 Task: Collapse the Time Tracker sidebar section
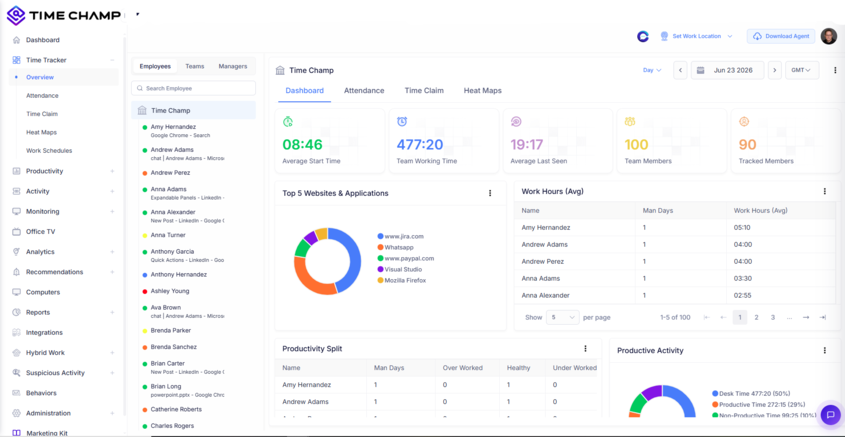pyautogui.click(x=112, y=60)
